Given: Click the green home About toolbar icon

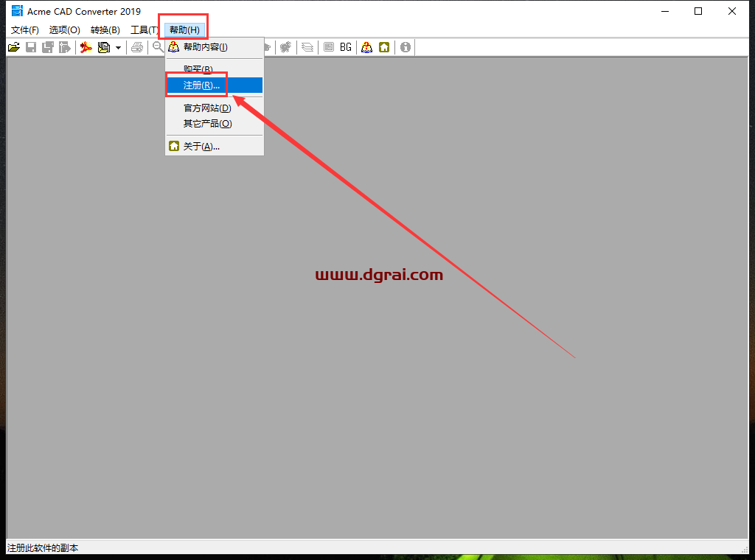Looking at the screenshot, I should coord(384,47).
